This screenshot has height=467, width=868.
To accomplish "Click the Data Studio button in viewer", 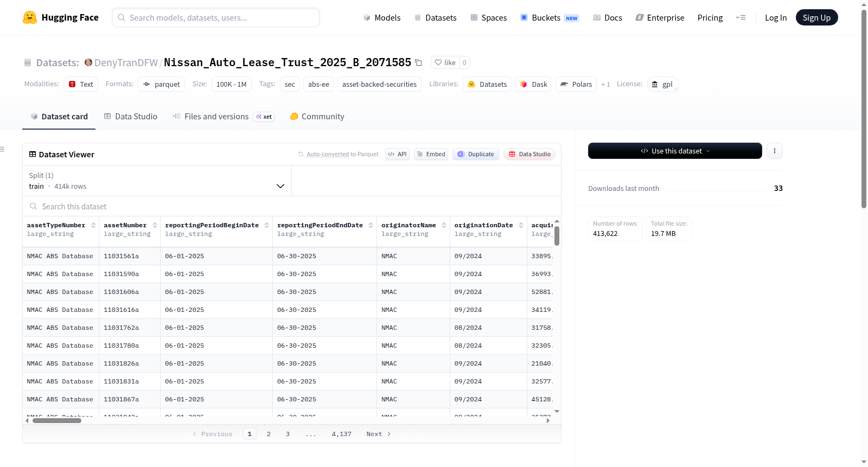I will [x=529, y=154].
